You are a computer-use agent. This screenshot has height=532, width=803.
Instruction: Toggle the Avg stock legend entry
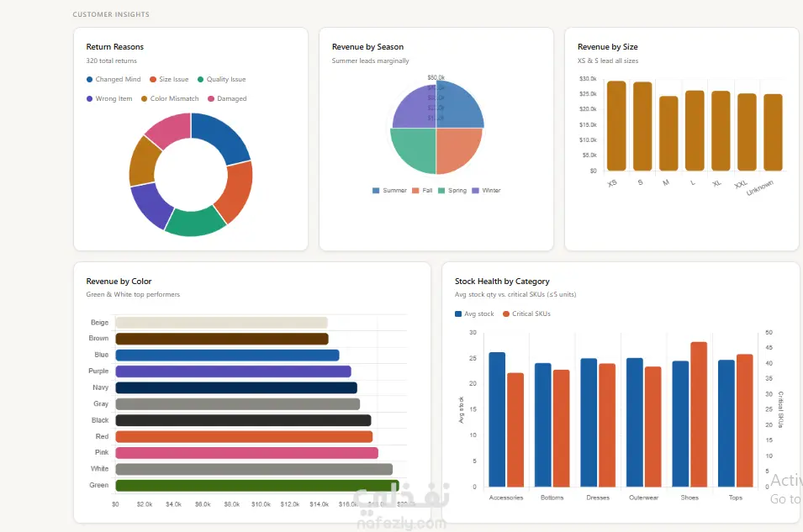(474, 313)
